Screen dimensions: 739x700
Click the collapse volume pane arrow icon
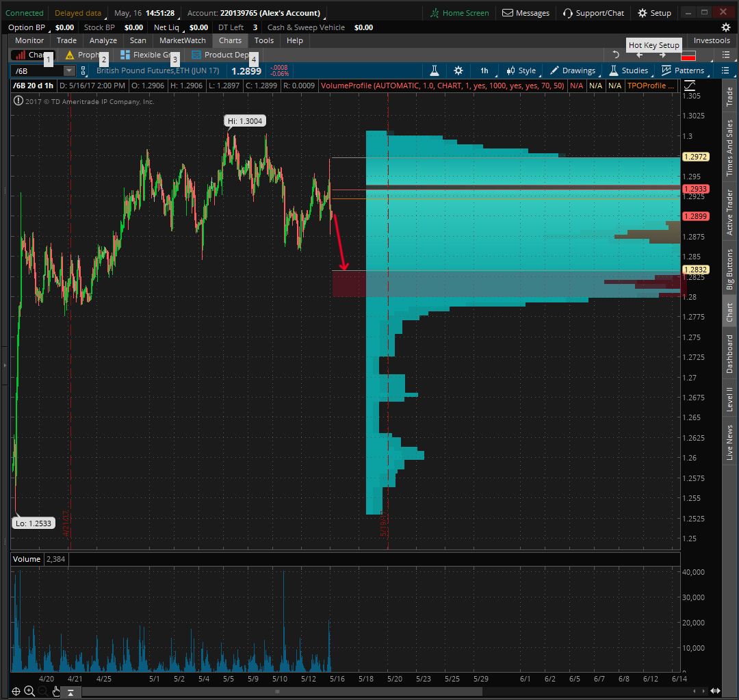coord(70,692)
